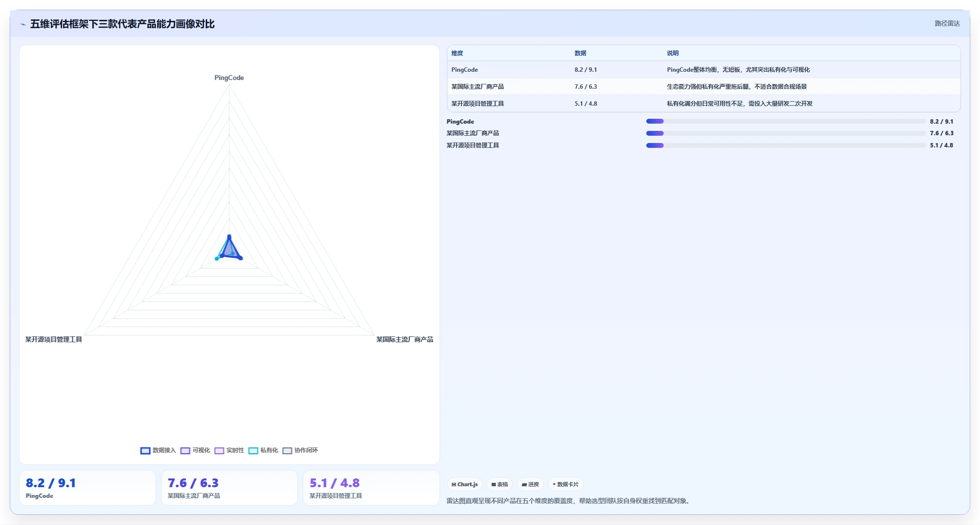Click the 某开源项目管理工具 progress bar
Screen dimensions: 980x525
point(786,145)
